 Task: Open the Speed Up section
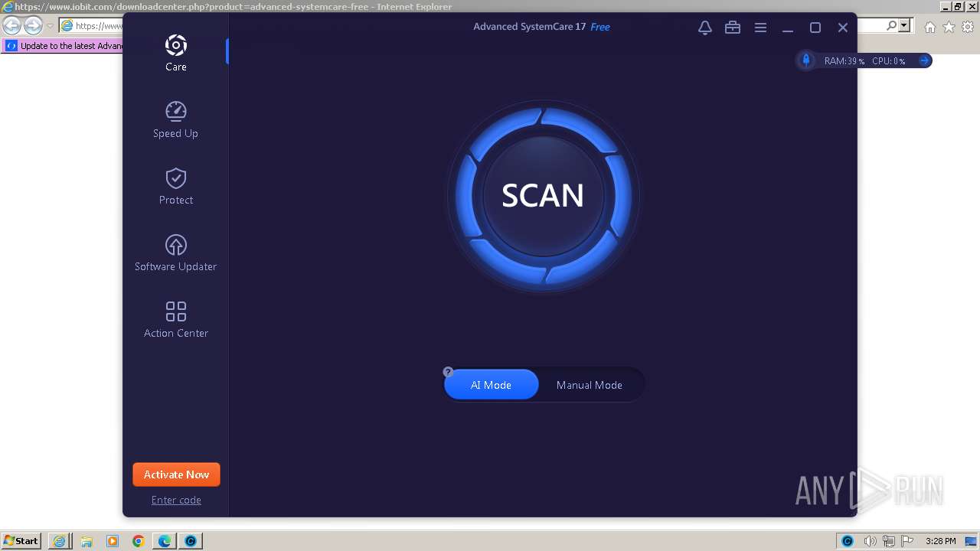pyautogui.click(x=175, y=119)
